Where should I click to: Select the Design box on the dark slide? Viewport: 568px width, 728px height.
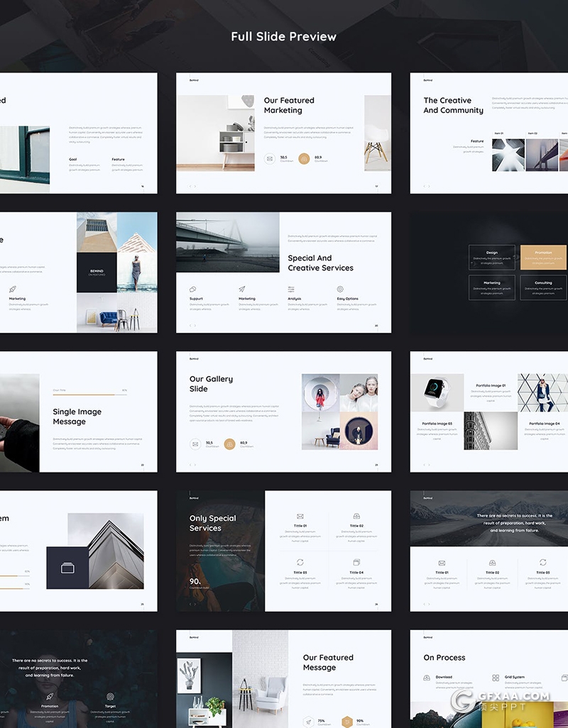tap(492, 258)
